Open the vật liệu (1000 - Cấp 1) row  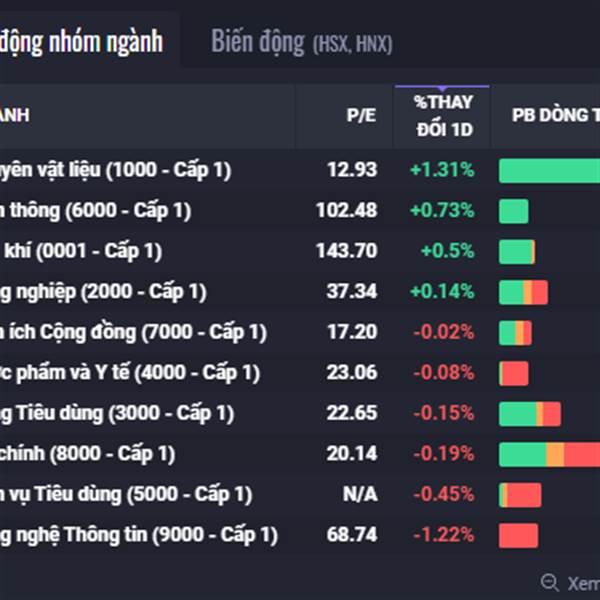[x=115, y=170]
